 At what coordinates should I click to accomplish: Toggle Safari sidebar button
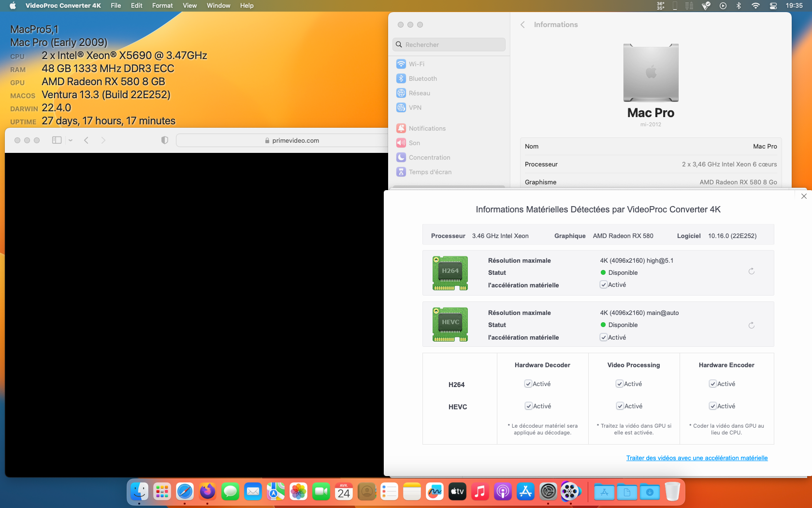57,140
